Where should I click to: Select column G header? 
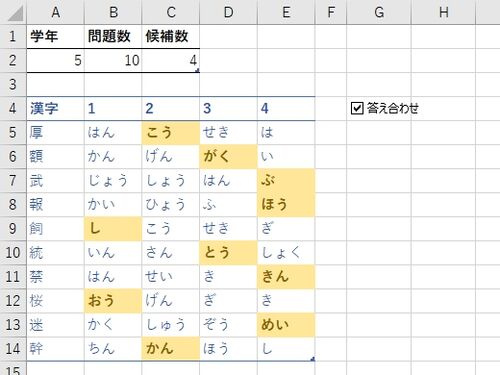click(379, 12)
